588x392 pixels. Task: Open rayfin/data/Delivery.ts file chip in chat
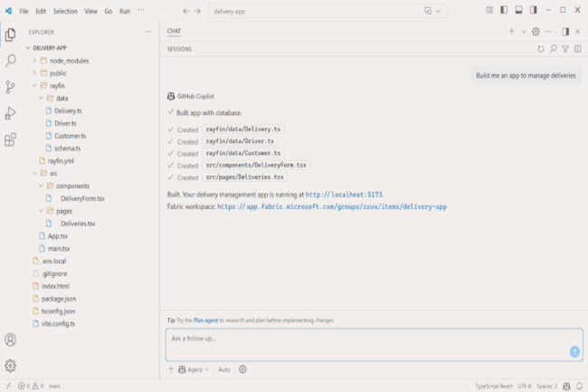coord(243,129)
